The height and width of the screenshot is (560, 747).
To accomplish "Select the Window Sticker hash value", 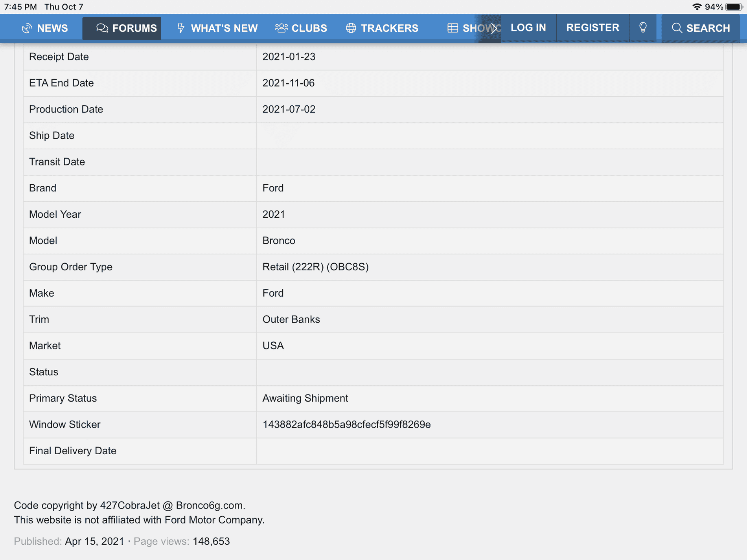I will [x=346, y=424].
